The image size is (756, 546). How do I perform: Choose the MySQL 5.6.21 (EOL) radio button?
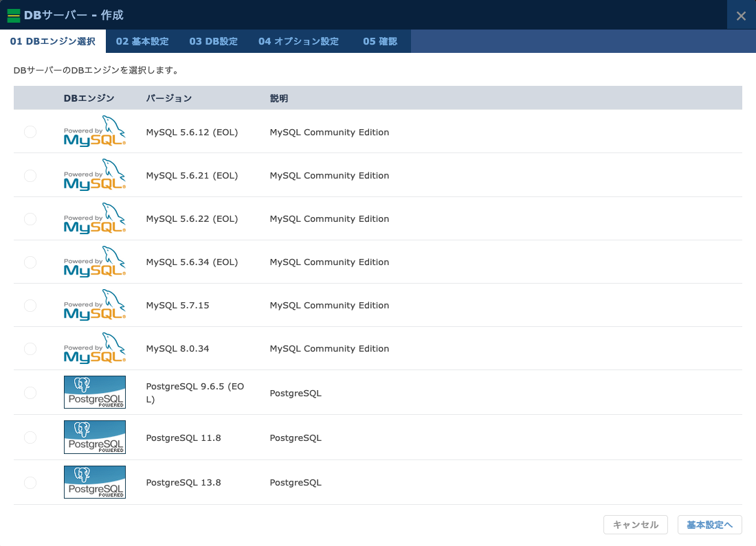pos(30,176)
